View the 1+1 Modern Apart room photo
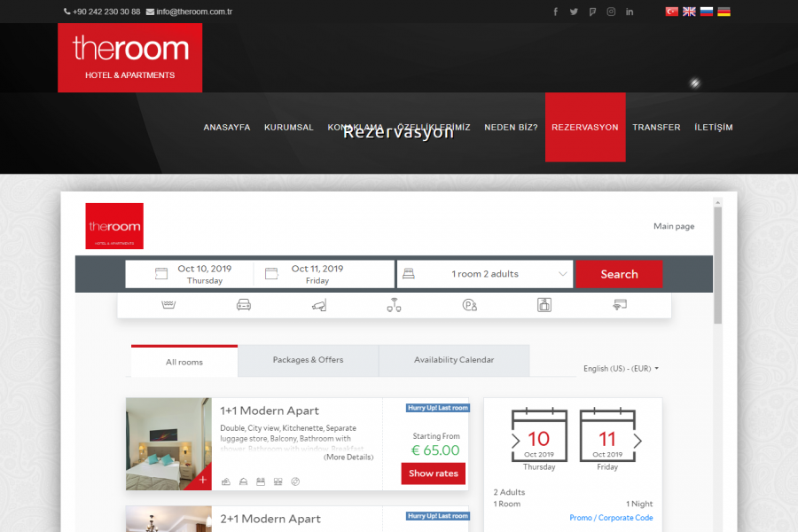The height and width of the screenshot is (532, 798). [168, 443]
